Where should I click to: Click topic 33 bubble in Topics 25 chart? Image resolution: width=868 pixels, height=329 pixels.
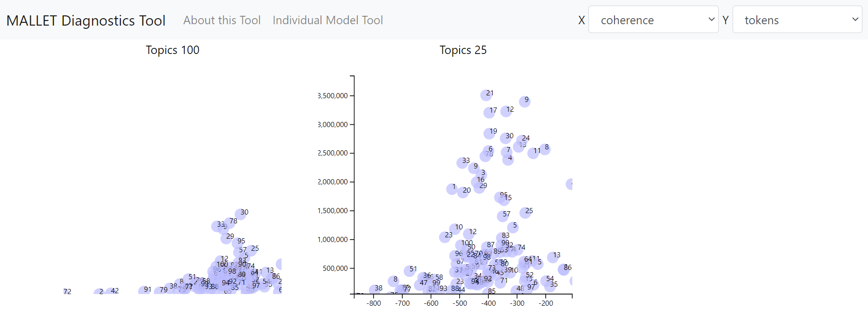462,162
